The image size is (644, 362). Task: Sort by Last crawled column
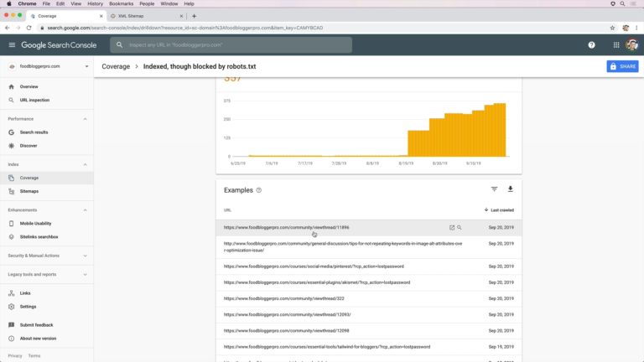pos(499,210)
